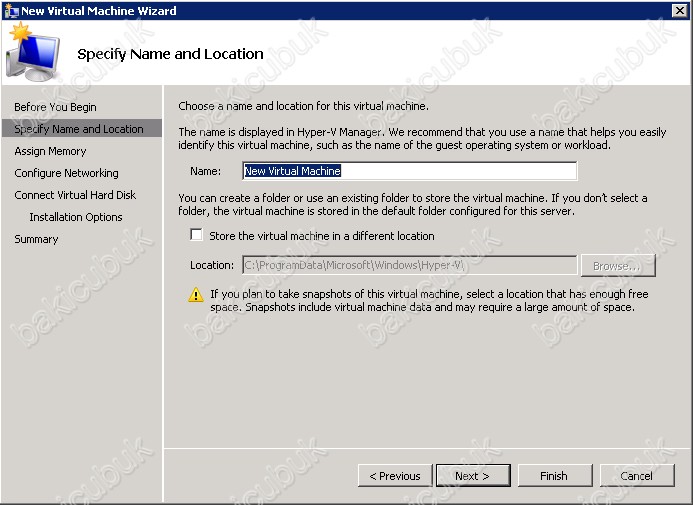Click the snapshot warning message text
Viewport: 693px width, 505px height.
(x=429, y=300)
